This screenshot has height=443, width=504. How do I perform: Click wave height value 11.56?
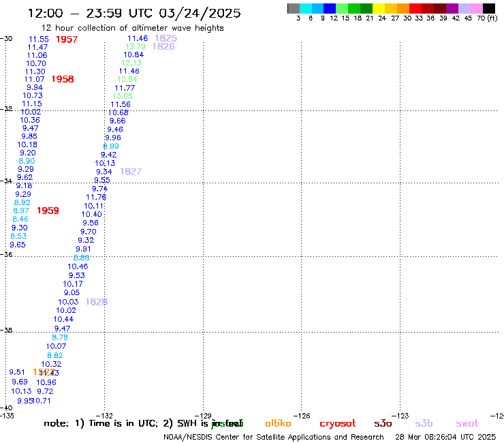point(121,104)
